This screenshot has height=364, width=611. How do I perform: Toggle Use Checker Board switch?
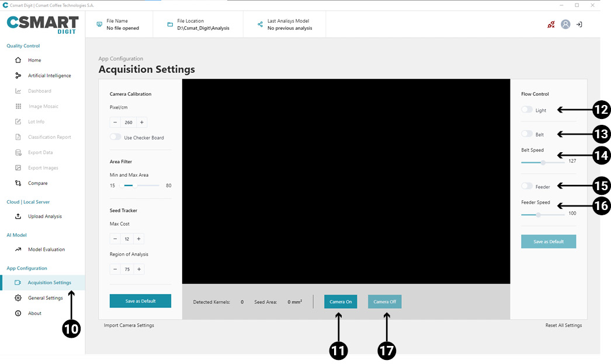(116, 138)
